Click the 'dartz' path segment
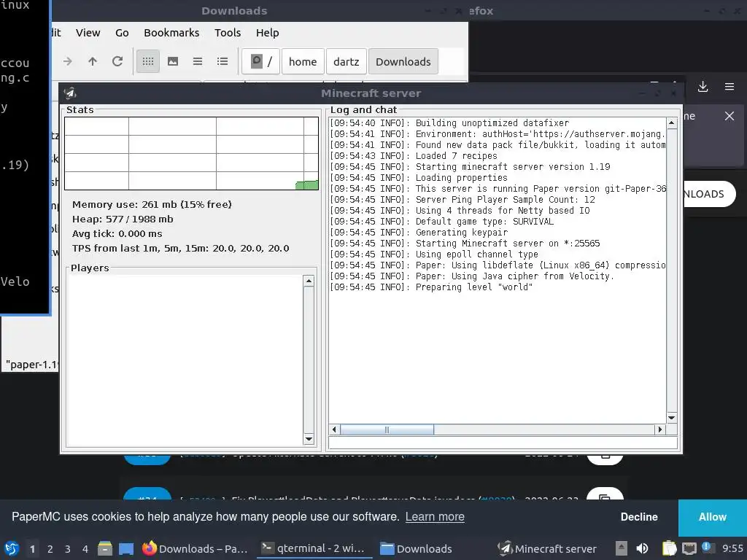747x560 pixels. click(347, 61)
